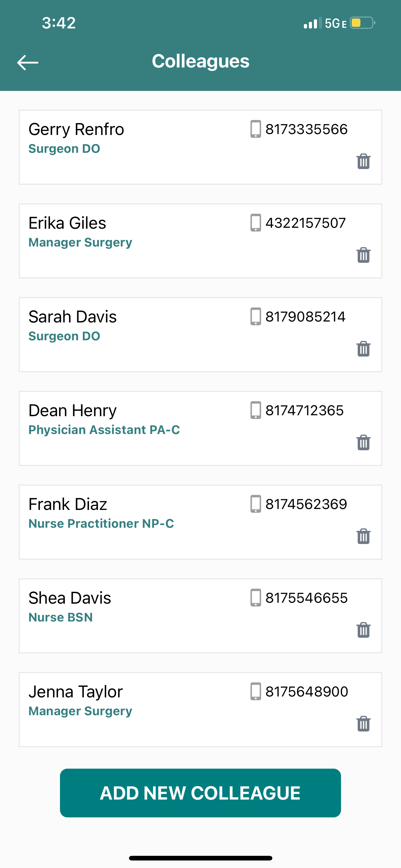The height and width of the screenshot is (868, 401).
Task: Tap phone number 8174562369
Action: pos(306,504)
